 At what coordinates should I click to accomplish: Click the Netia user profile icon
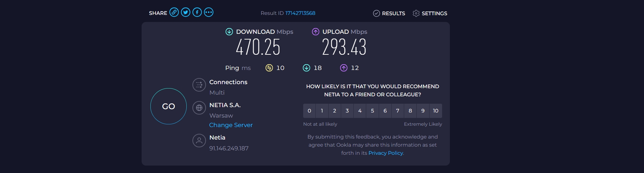click(199, 140)
